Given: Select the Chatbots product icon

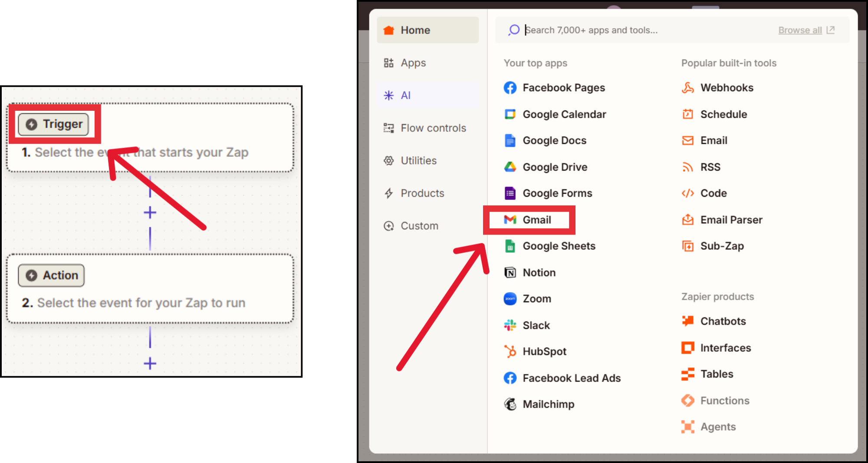Looking at the screenshot, I should coord(687,321).
